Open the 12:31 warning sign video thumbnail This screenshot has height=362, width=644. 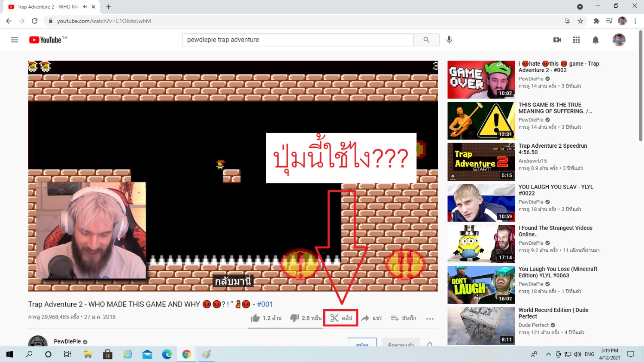[x=481, y=121]
